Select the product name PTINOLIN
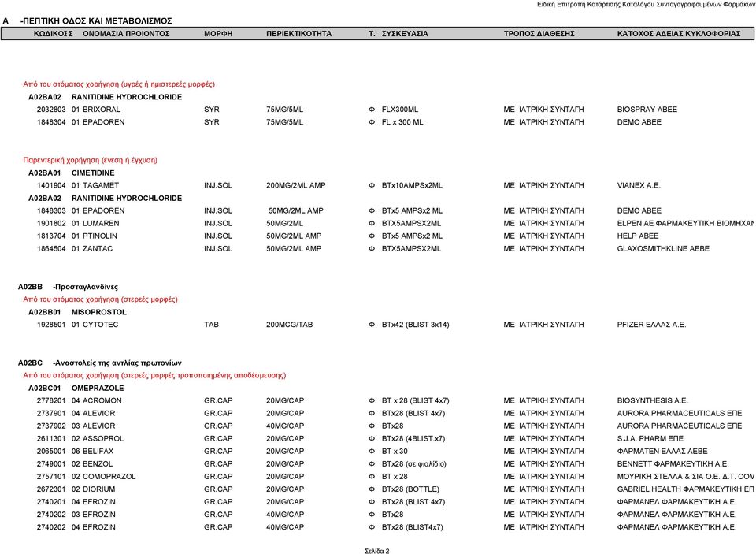 pos(100,236)
